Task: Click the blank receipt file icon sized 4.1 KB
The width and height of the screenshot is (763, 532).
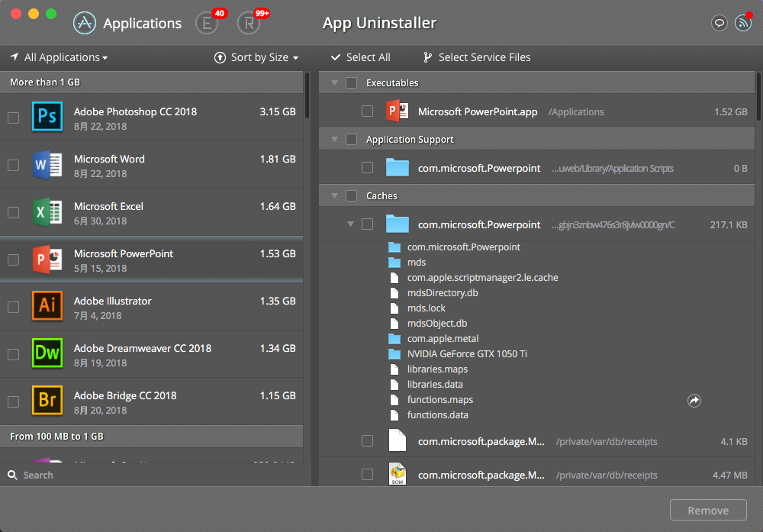Action: click(x=397, y=440)
